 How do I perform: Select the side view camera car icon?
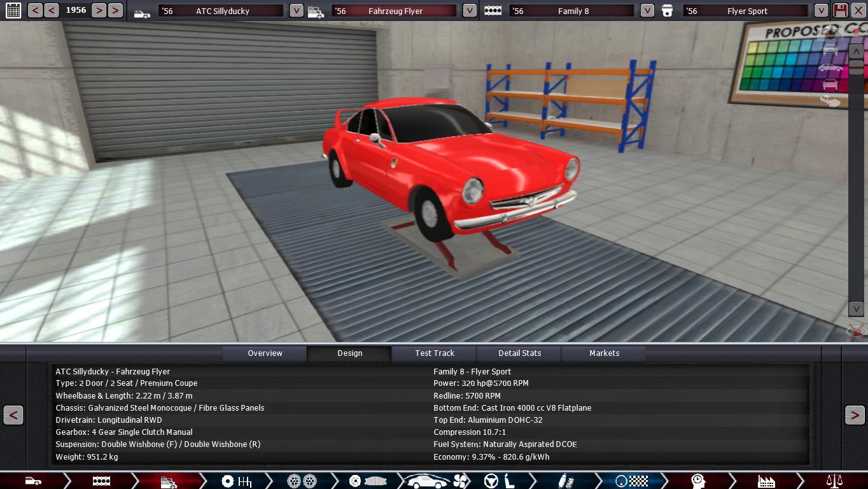(x=830, y=67)
